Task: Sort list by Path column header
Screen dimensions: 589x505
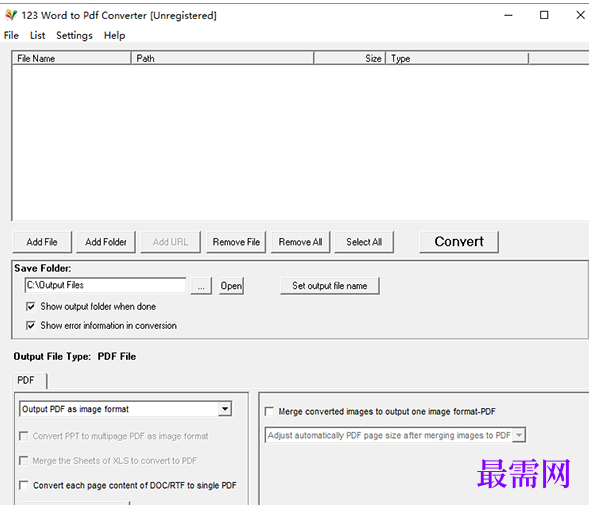Action: pos(223,58)
